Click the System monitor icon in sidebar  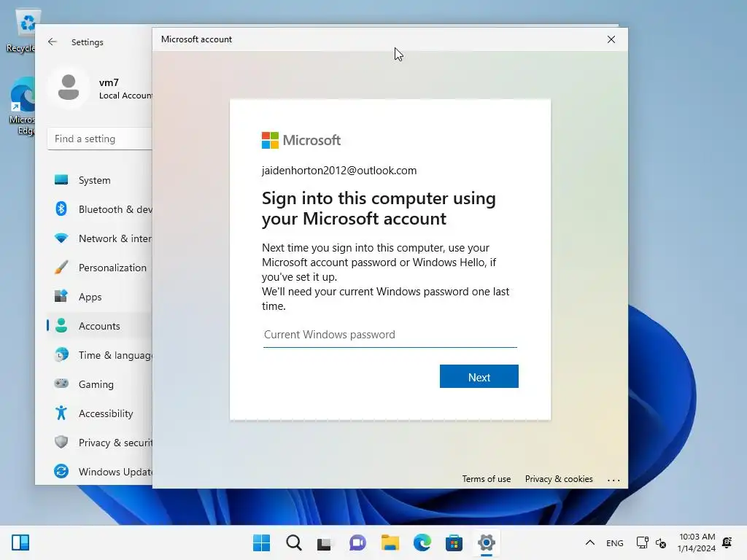pos(61,179)
